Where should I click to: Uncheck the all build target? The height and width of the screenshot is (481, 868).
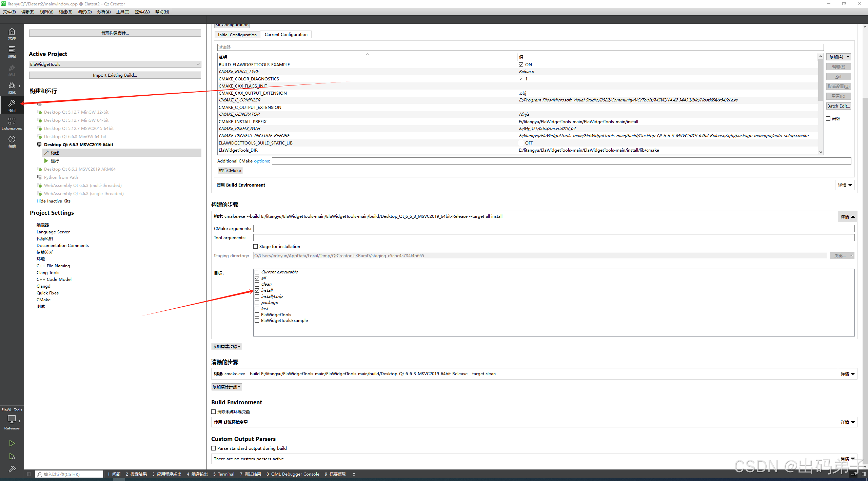[257, 278]
